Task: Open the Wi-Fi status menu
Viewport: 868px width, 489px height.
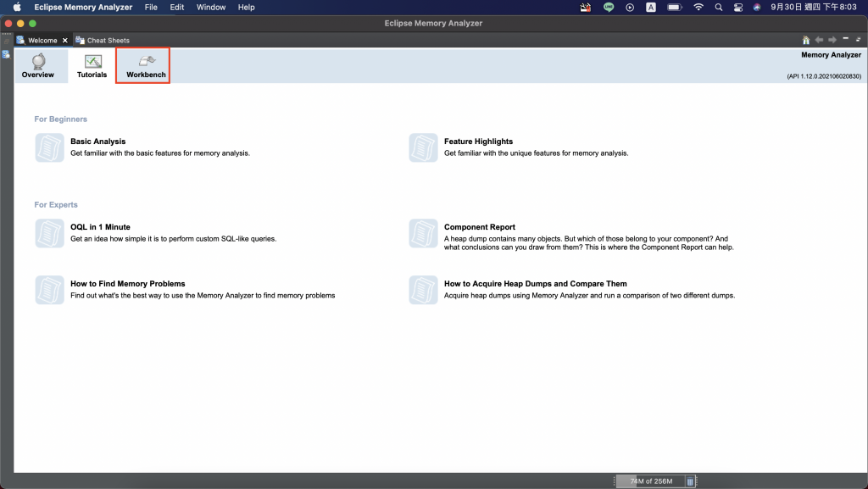Action: pyautogui.click(x=698, y=7)
